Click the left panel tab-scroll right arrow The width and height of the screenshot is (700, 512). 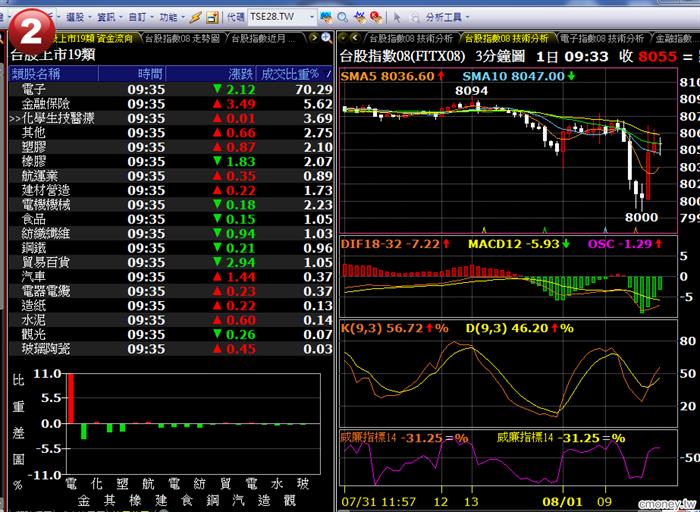click(x=314, y=38)
